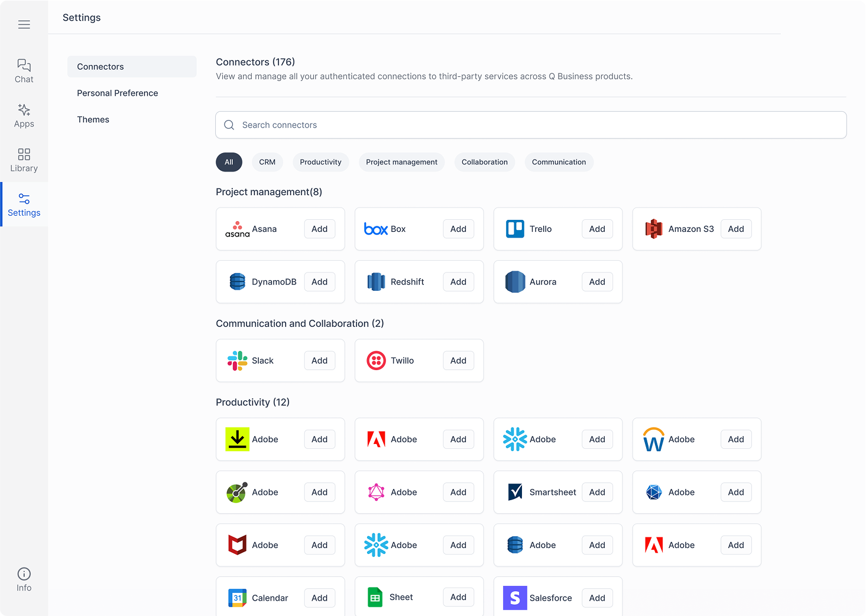Image resolution: width=866 pixels, height=616 pixels.
Task: Click the Slack logo icon
Action: pyautogui.click(x=238, y=361)
